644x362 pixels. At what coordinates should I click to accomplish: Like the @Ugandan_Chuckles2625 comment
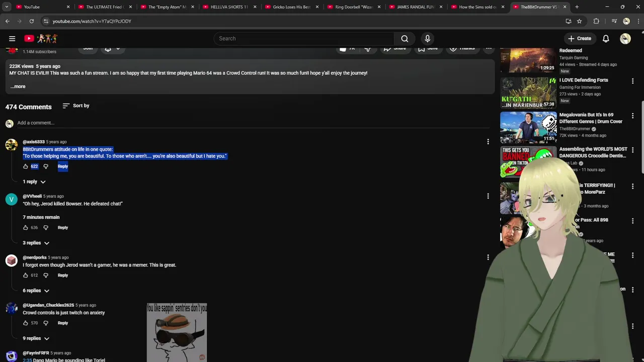(x=26, y=323)
